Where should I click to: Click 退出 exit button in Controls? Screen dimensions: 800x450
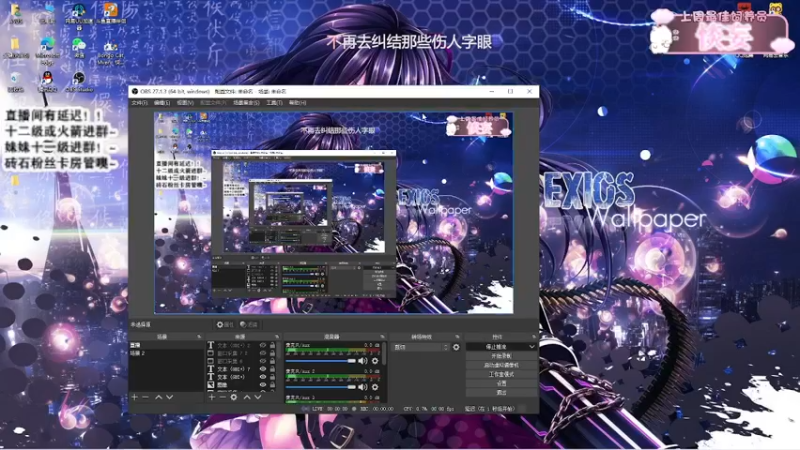coord(502,392)
